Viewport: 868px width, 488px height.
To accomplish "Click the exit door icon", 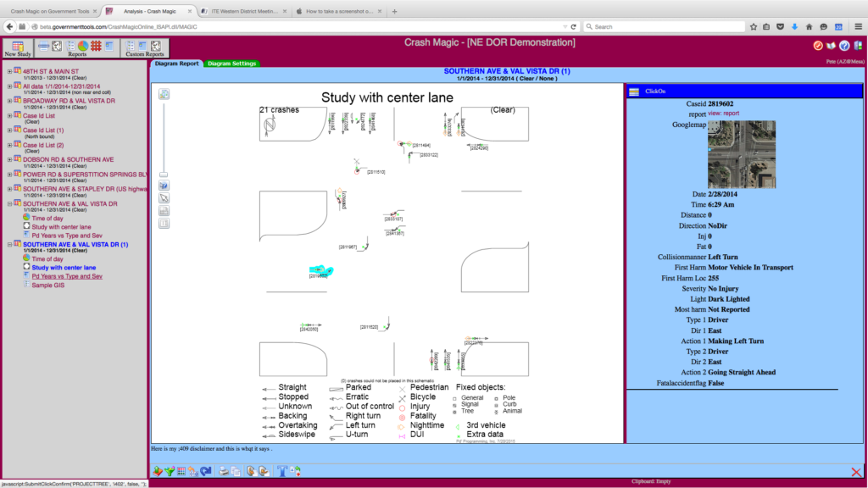I will click(858, 46).
